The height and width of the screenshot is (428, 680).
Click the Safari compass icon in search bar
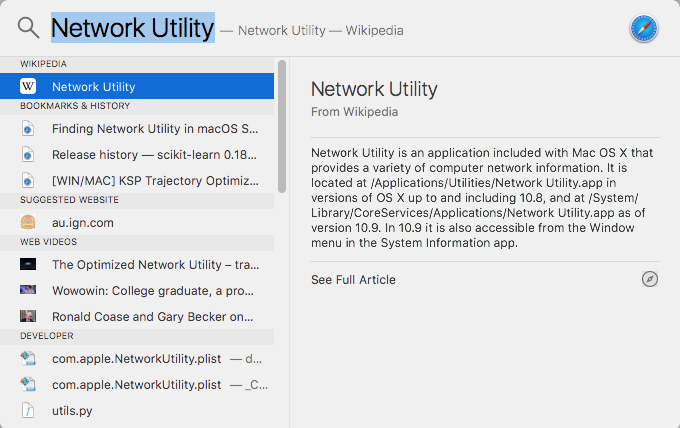coord(644,28)
